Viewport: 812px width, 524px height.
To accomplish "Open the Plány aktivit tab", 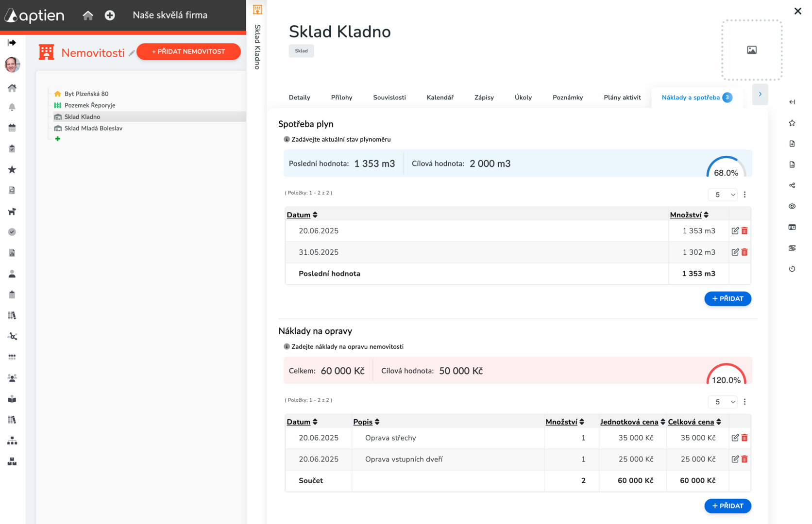I will point(622,98).
